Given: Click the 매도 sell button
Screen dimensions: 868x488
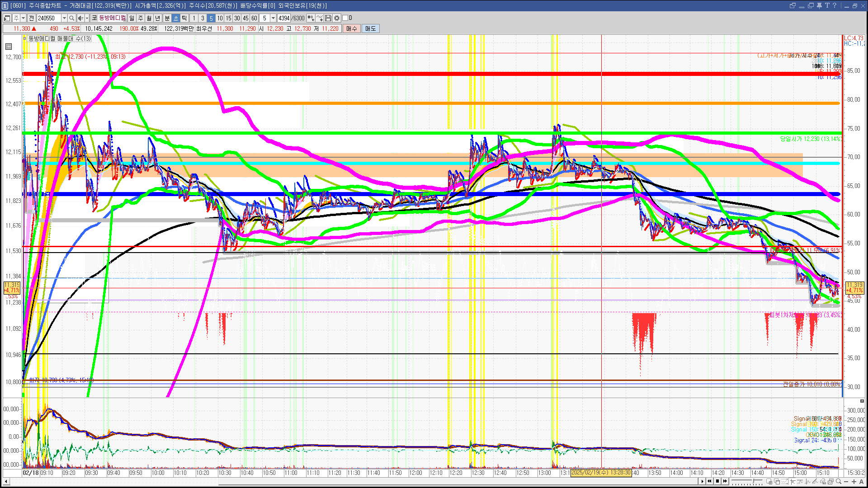Looking at the screenshot, I should (x=370, y=28).
